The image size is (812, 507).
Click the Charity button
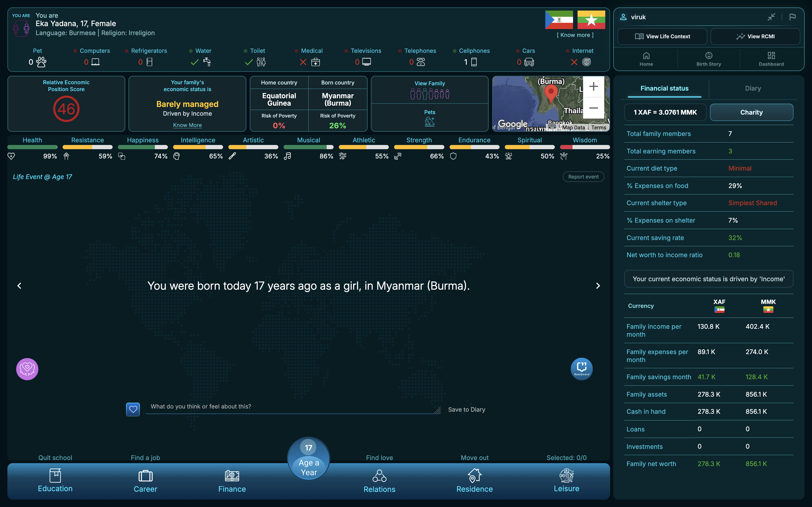pyautogui.click(x=752, y=112)
